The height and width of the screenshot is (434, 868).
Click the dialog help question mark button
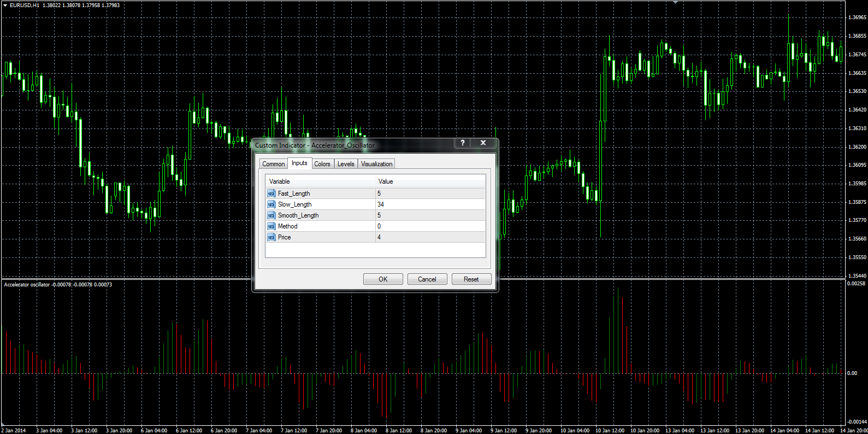pyautogui.click(x=463, y=143)
